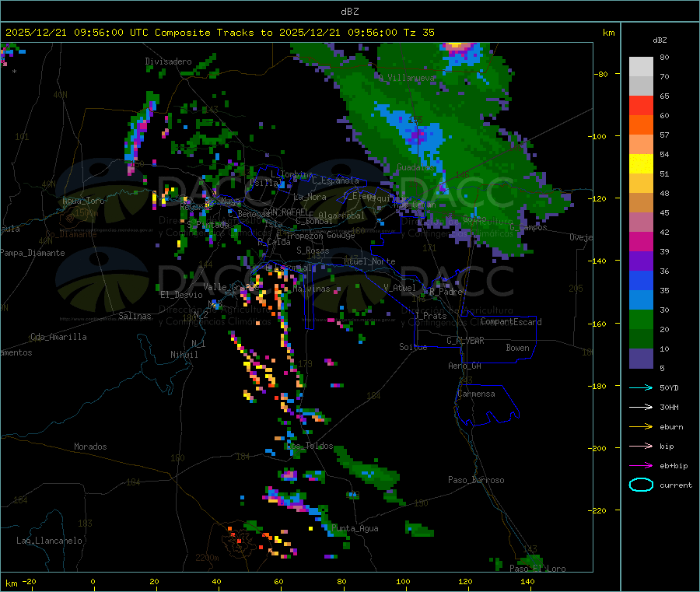Select the yellow eburn arrow icon
The height and width of the screenshot is (592, 700).
641,427
